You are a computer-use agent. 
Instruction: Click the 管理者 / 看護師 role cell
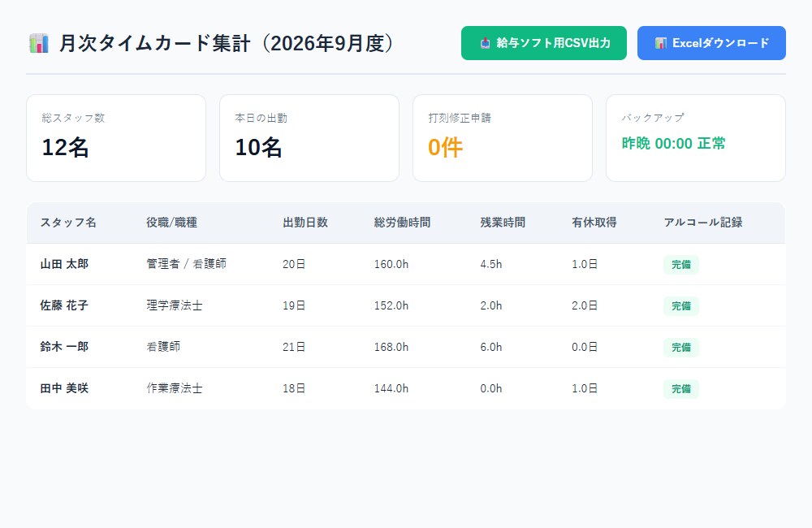[187, 264]
